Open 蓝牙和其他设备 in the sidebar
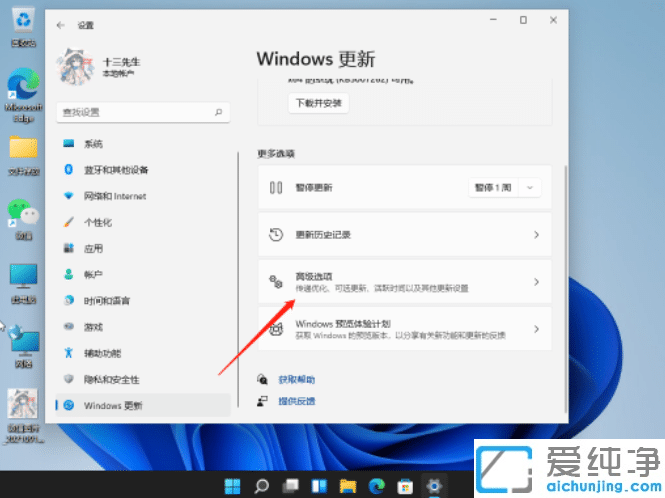This screenshot has width=665, height=498. tap(143, 170)
